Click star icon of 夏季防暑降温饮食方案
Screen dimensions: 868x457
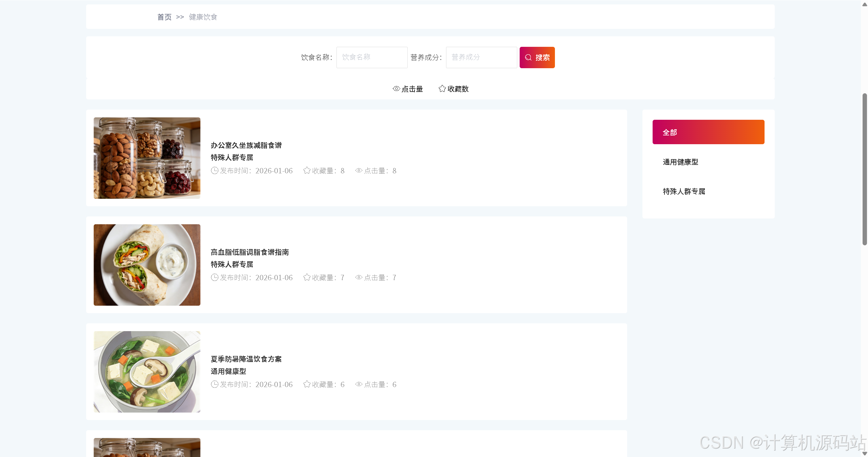pos(307,384)
